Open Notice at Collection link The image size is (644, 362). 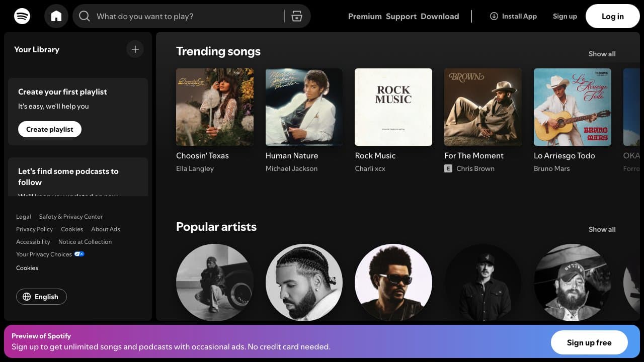point(85,242)
